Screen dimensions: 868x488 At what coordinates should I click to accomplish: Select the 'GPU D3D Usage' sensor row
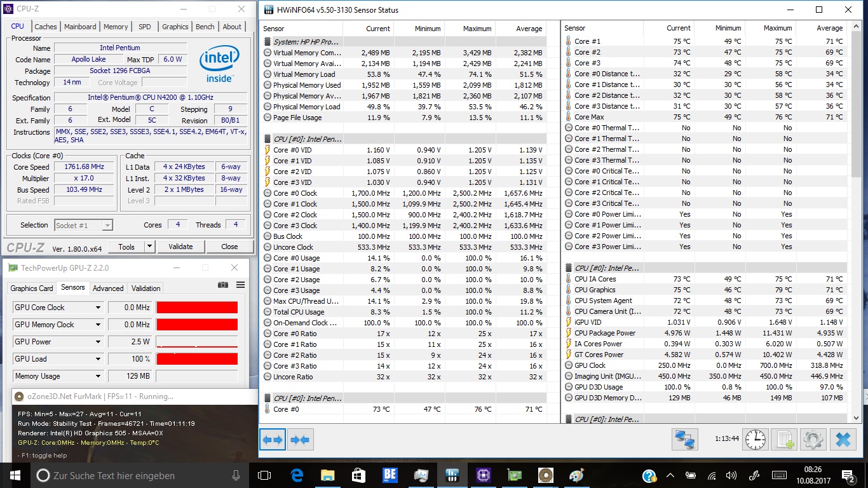(705, 387)
